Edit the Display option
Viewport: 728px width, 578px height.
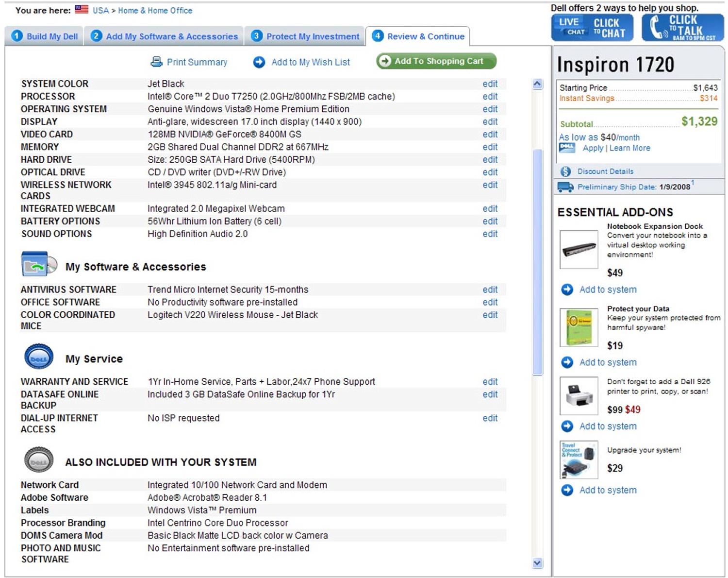point(490,121)
